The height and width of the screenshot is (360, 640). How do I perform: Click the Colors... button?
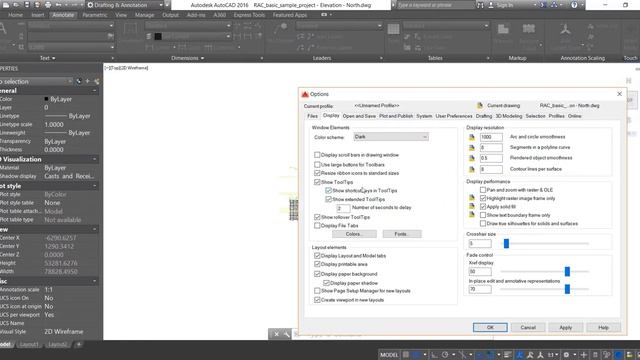coord(354,234)
